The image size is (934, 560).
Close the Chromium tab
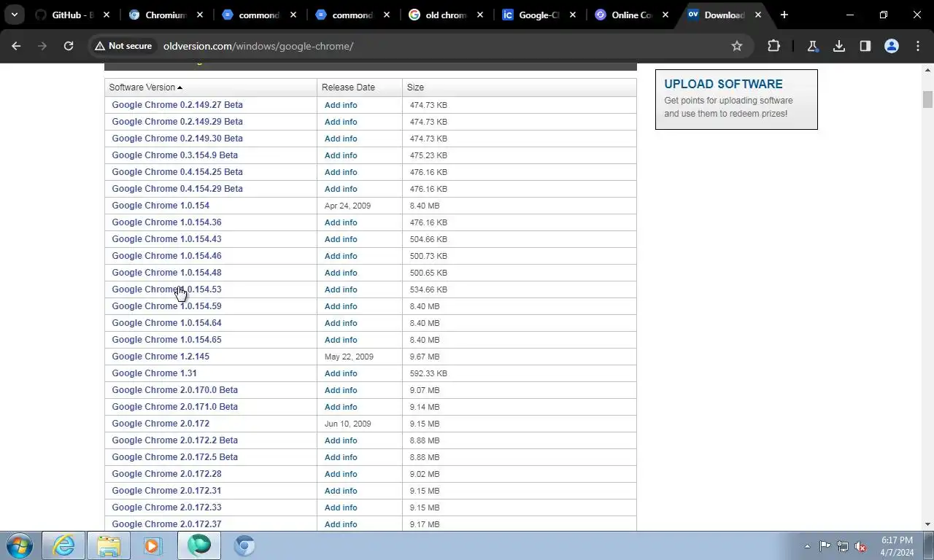point(200,15)
